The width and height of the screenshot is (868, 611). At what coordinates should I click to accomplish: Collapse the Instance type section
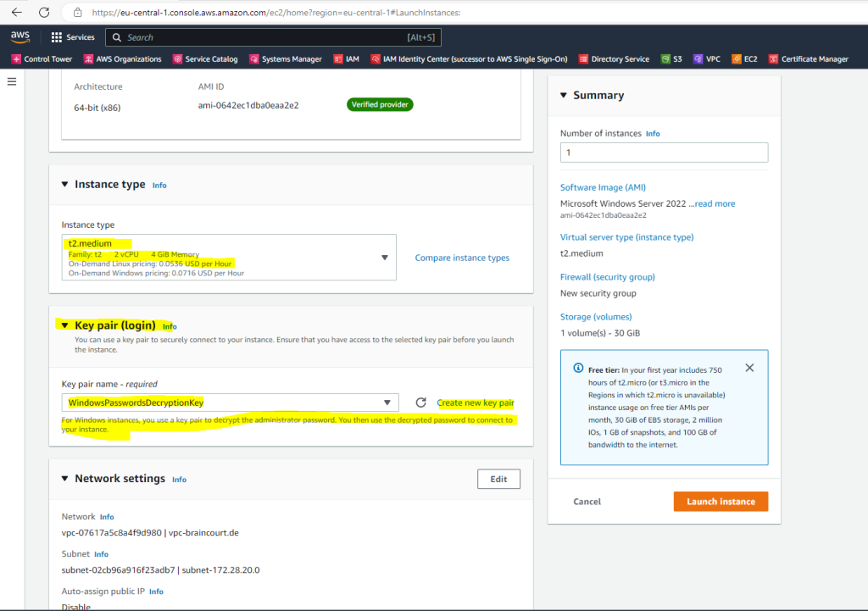click(64, 184)
